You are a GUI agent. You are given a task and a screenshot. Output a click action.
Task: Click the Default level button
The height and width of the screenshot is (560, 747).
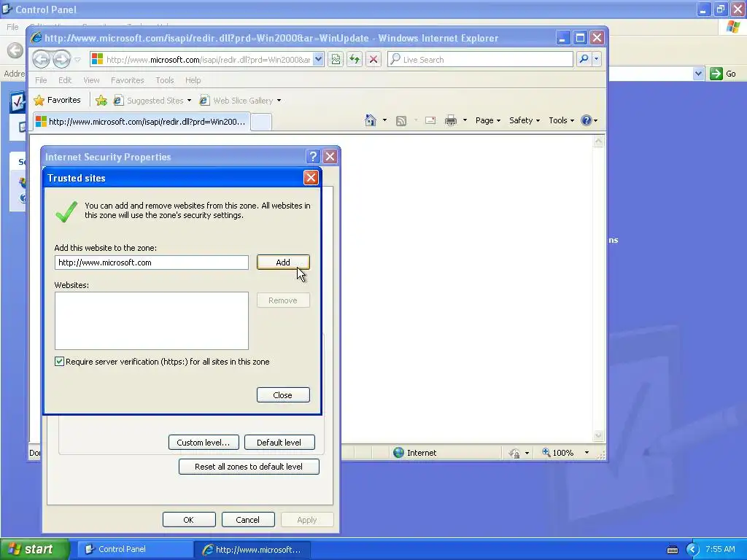(x=279, y=443)
